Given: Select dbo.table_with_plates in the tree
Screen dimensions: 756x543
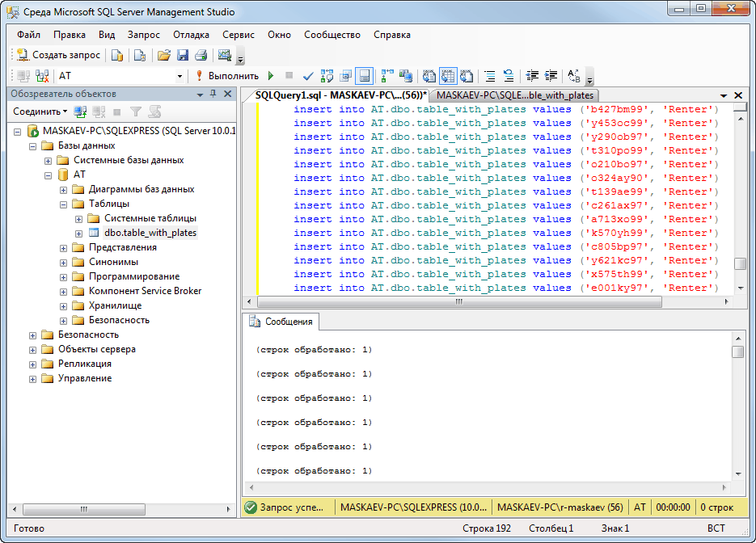Looking at the screenshot, I should 150,233.
